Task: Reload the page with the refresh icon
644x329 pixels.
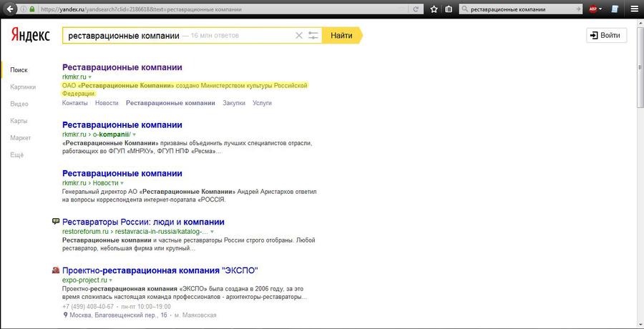Action: [x=416, y=9]
